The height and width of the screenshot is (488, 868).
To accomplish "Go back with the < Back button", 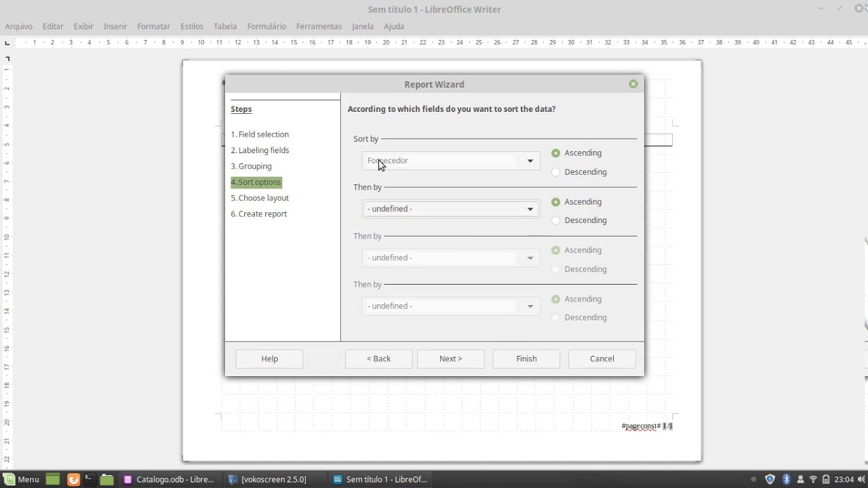I will 378,359.
